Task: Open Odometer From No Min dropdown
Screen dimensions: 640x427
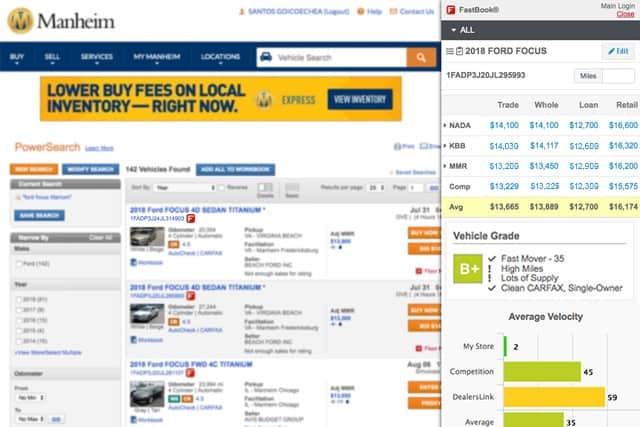Action: click(31, 397)
